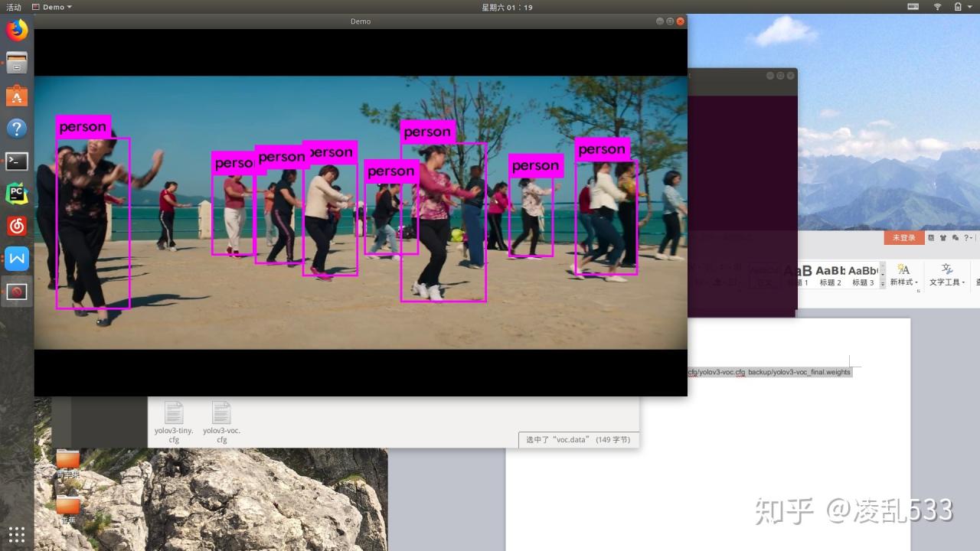The height and width of the screenshot is (551, 980).
Task: Open the Demo application menu in top bar
Action: [x=53, y=7]
